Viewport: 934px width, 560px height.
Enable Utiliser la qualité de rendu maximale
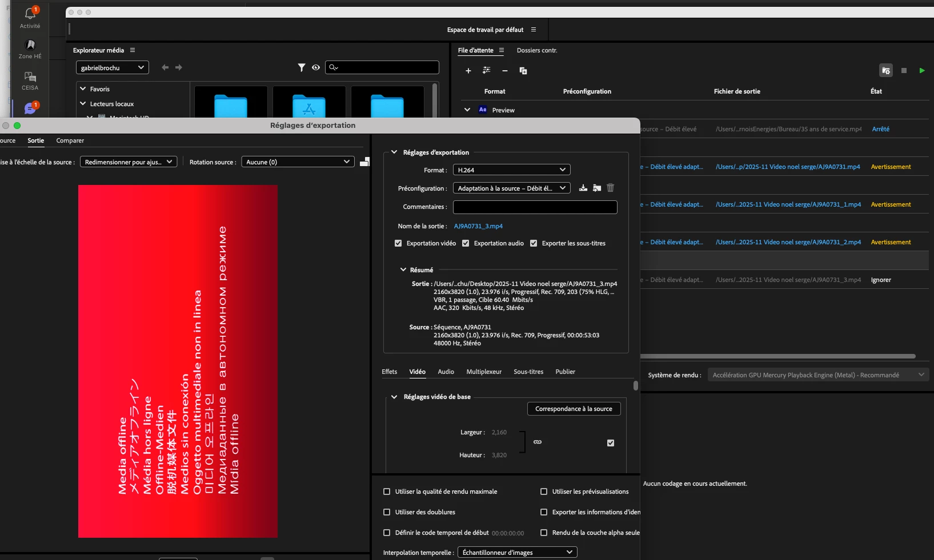click(387, 491)
